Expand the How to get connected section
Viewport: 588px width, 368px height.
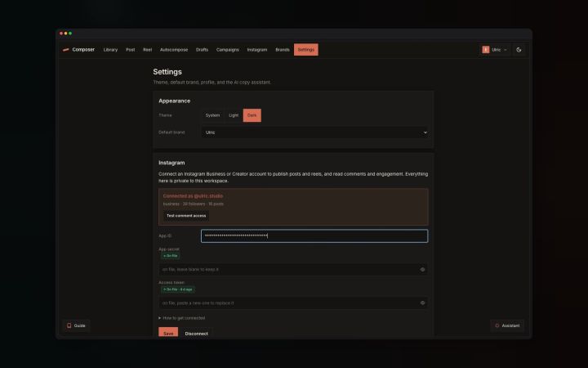click(x=182, y=318)
